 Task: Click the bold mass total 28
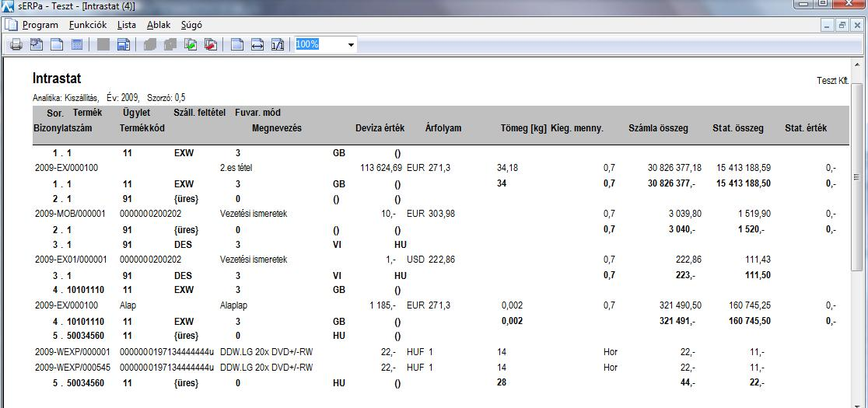point(502,382)
